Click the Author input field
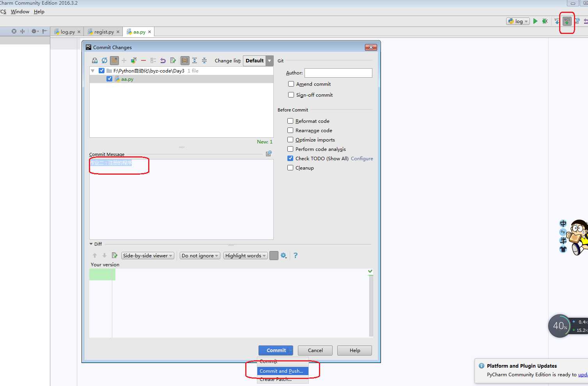Screen dimensions: 588x386 338,73
